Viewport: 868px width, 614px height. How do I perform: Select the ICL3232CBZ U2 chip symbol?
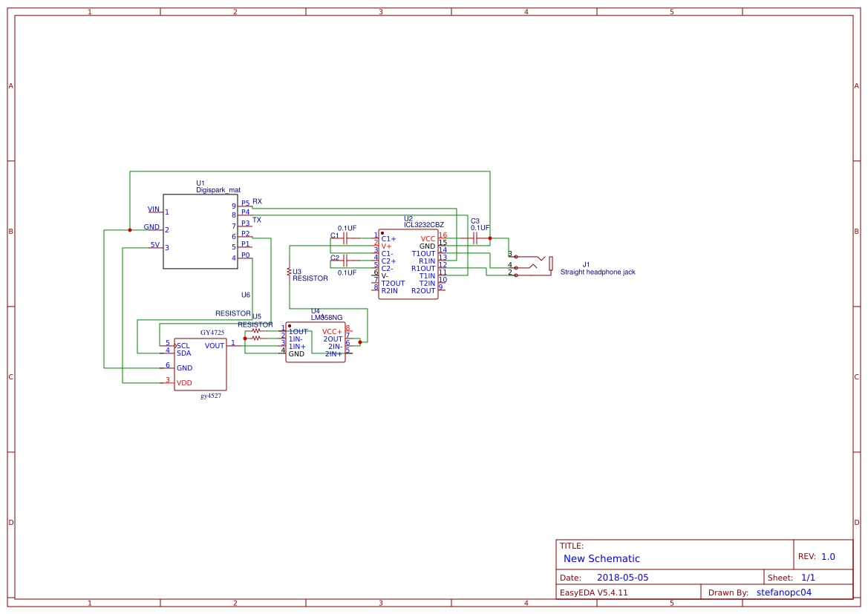pyautogui.click(x=408, y=264)
